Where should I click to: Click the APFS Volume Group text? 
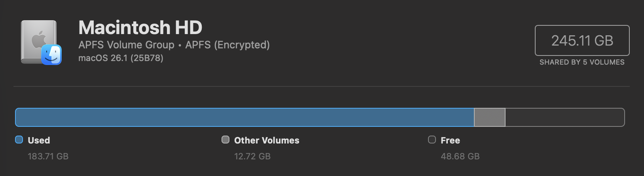(x=126, y=45)
